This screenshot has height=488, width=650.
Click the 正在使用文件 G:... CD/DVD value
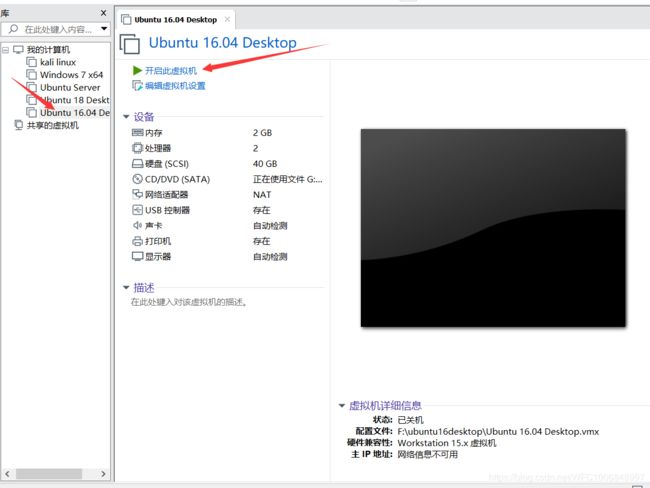click(x=287, y=179)
